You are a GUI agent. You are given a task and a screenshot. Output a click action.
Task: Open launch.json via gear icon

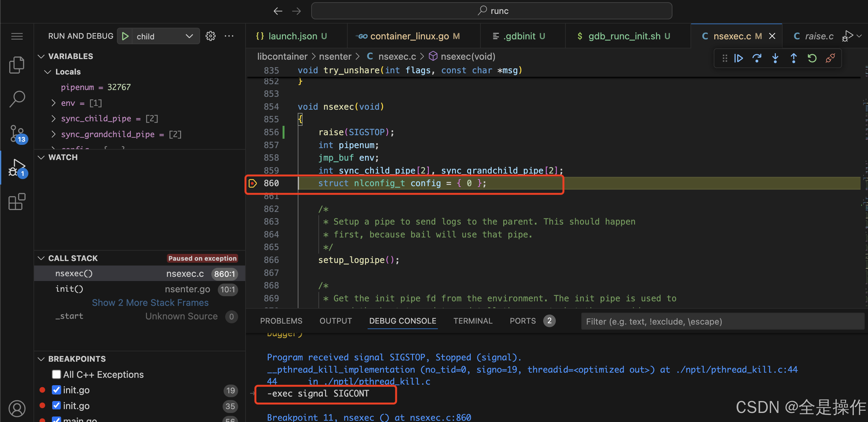pos(211,36)
